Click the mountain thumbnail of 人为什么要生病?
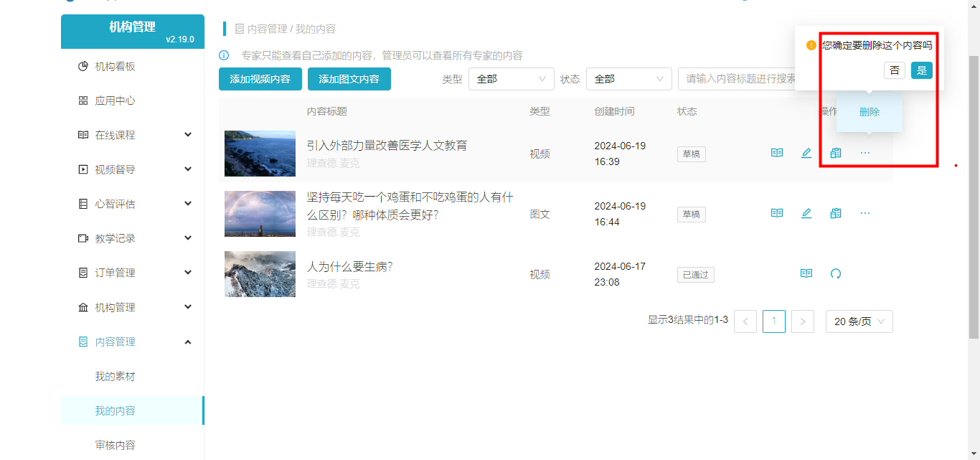 260,274
